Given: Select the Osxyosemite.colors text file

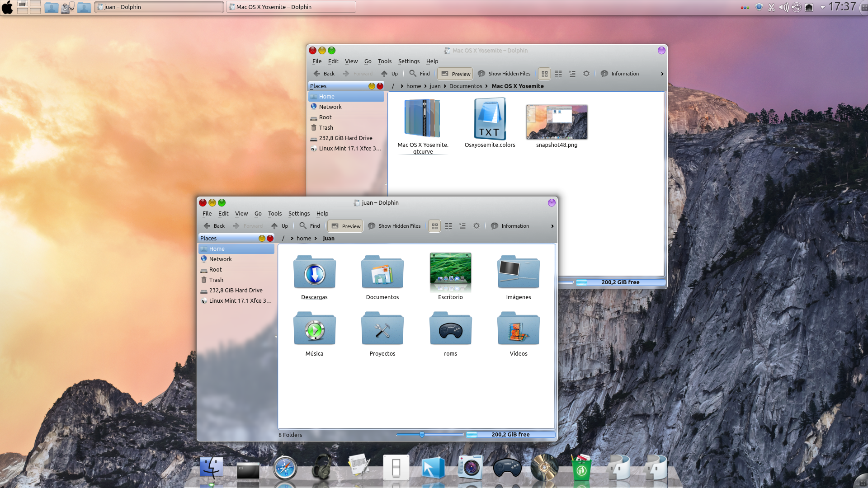Looking at the screenshot, I should tap(490, 119).
